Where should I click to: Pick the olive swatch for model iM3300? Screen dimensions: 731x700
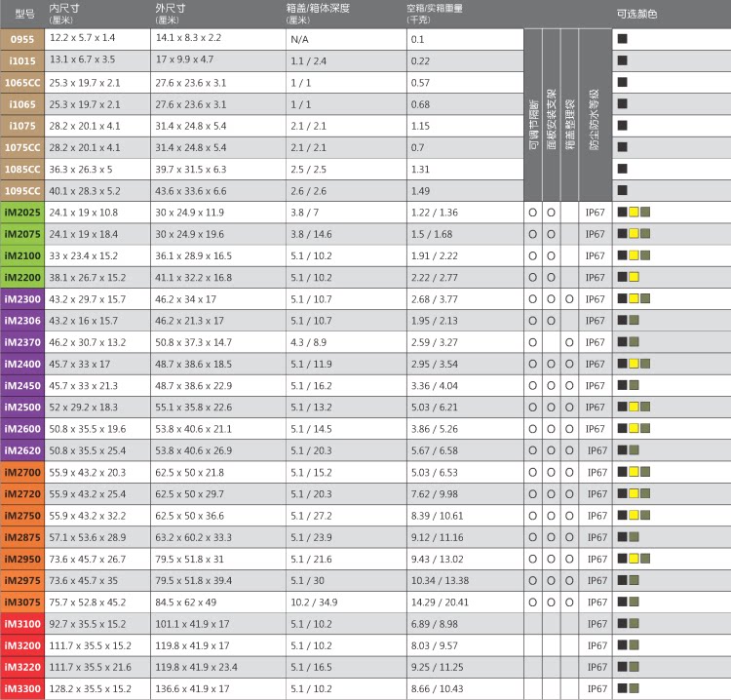634,689
